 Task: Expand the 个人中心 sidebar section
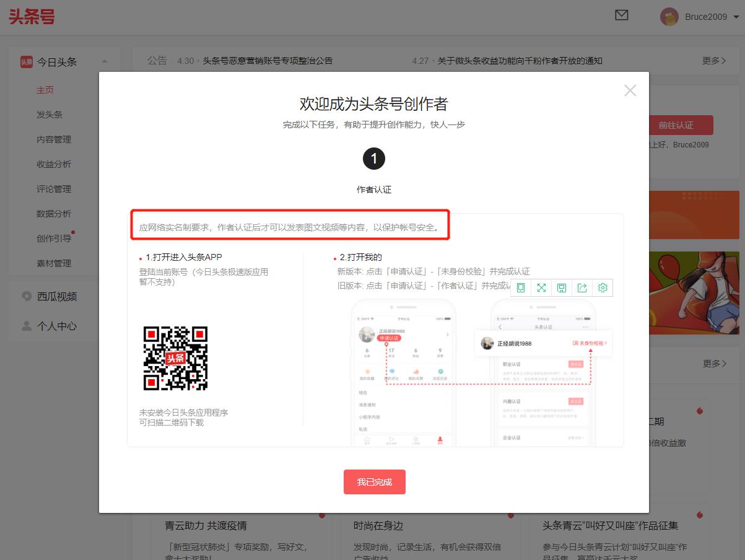click(56, 326)
